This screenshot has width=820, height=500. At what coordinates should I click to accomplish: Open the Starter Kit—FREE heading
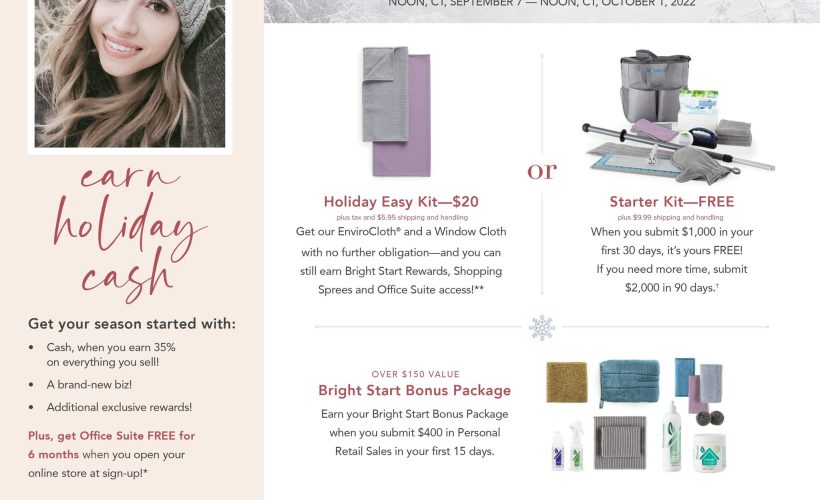pos(670,201)
